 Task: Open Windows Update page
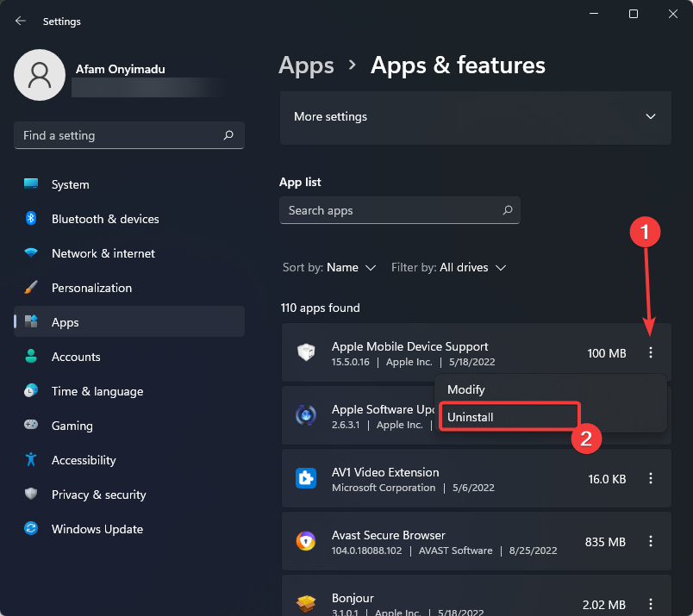pyautogui.click(x=129, y=529)
